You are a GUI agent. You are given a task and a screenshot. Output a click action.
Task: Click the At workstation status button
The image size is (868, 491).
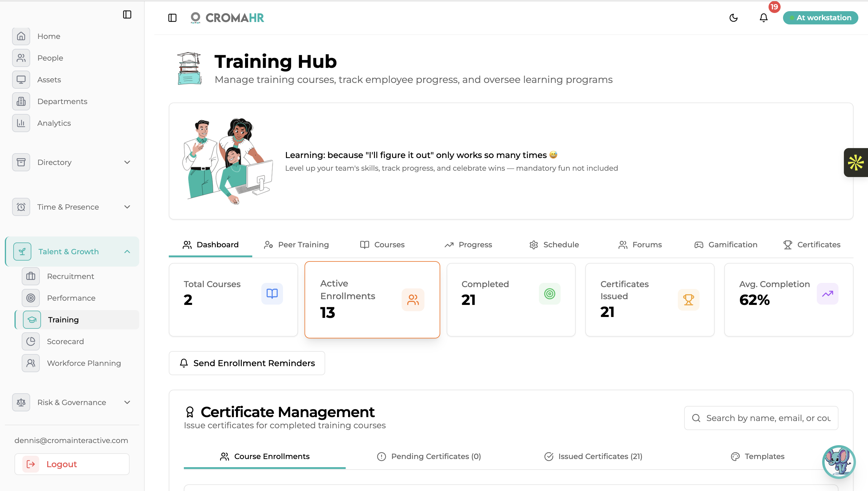tap(820, 17)
